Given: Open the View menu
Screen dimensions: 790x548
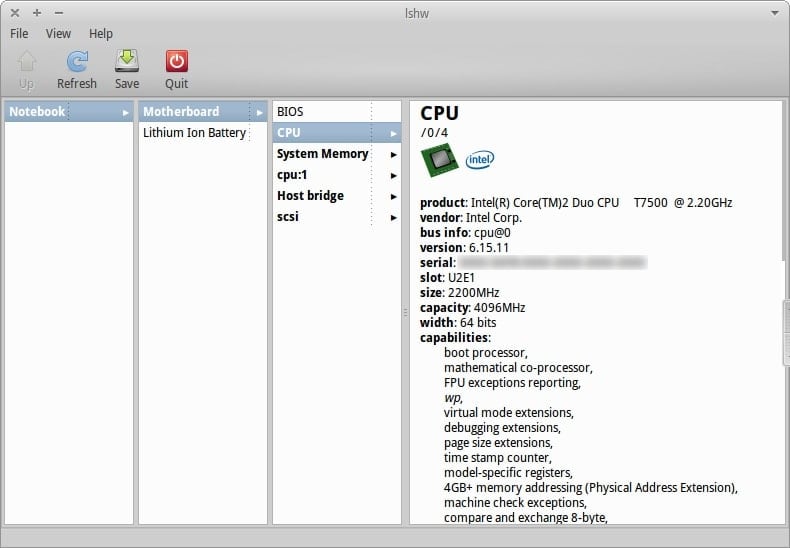Looking at the screenshot, I should (x=58, y=34).
